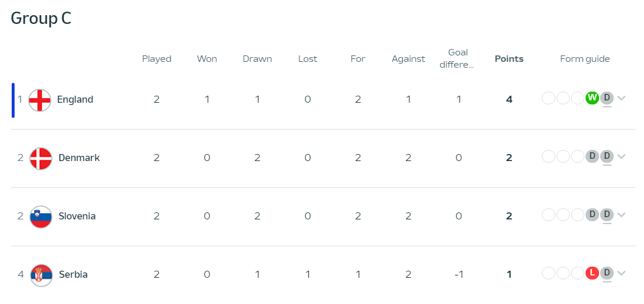Sort table by Points column header
644x304 pixels.
[x=509, y=59]
